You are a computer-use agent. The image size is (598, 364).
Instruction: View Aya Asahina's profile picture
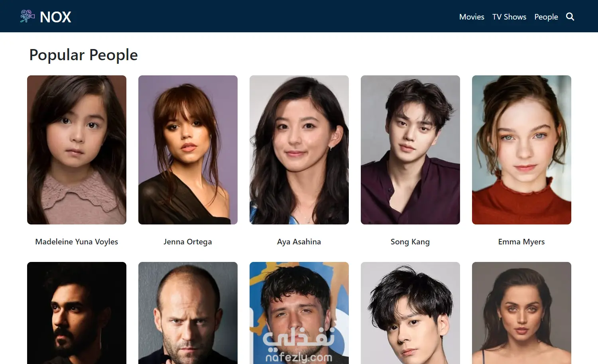click(x=299, y=150)
